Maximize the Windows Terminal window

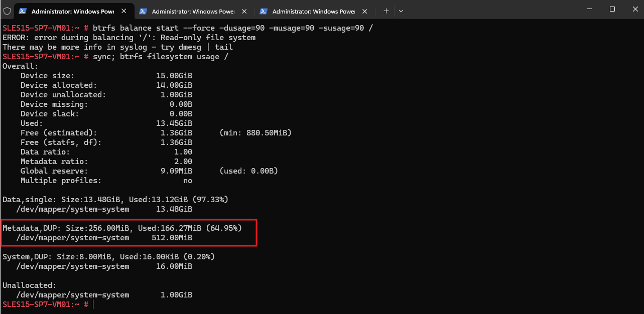[x=612, y=9]
